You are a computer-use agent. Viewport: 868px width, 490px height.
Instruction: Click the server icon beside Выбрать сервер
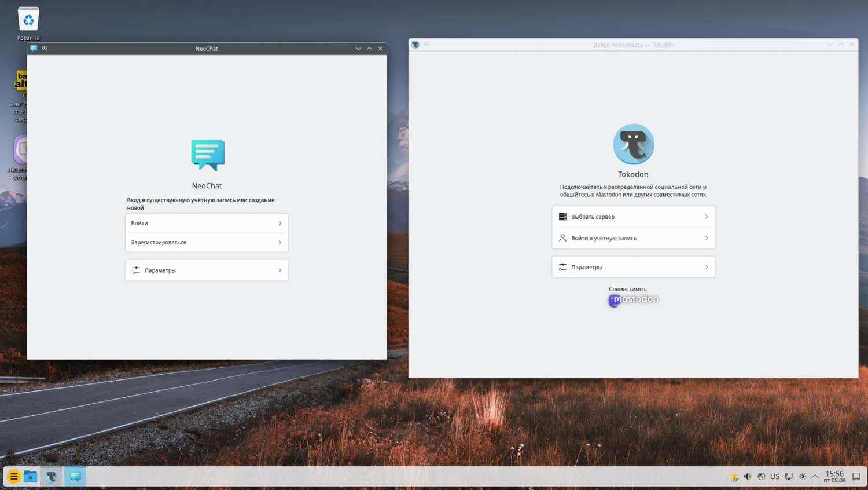[562, 217]
